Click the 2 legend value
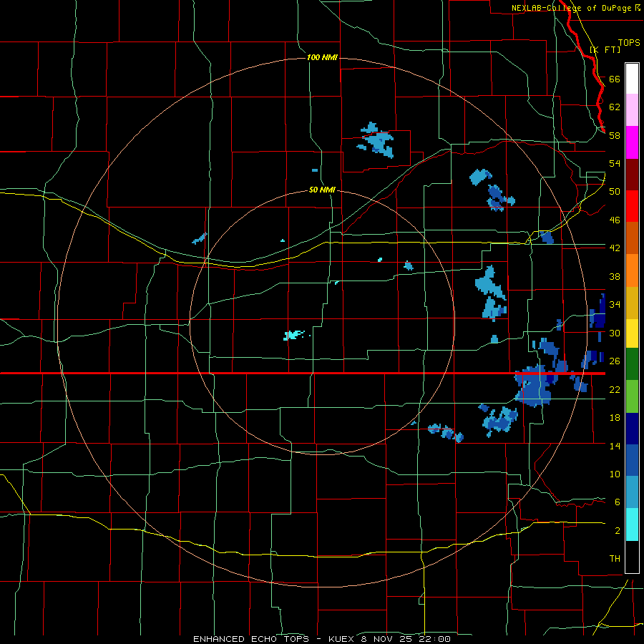644x644 pixels. pos(617,530)
